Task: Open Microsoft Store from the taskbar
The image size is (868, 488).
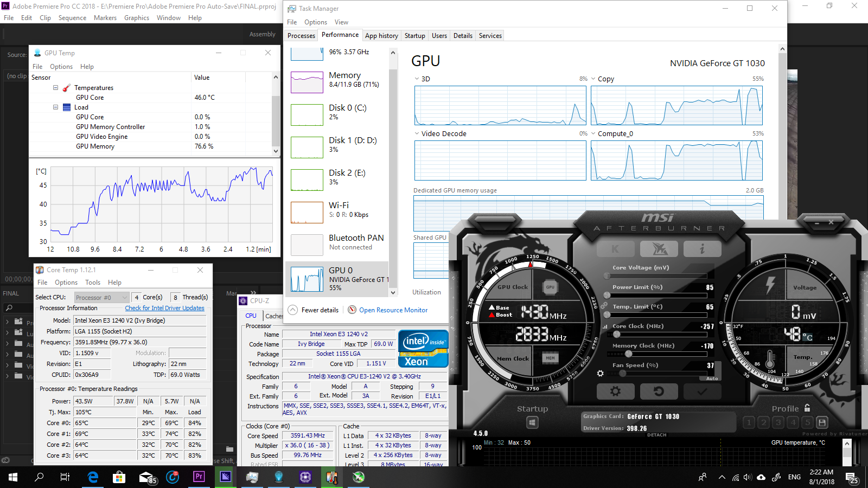Action: [119, 477]
